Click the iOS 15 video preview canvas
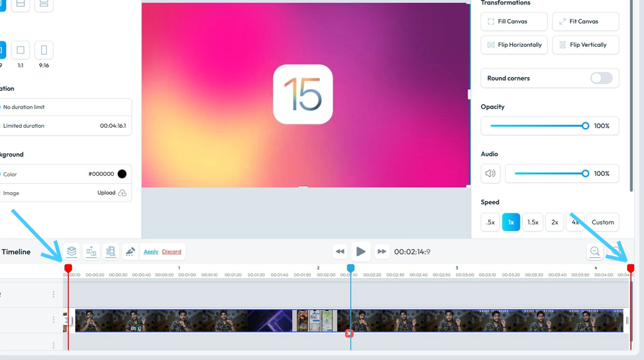This screenshot has height=360, width=644. (x=305, y=95)
